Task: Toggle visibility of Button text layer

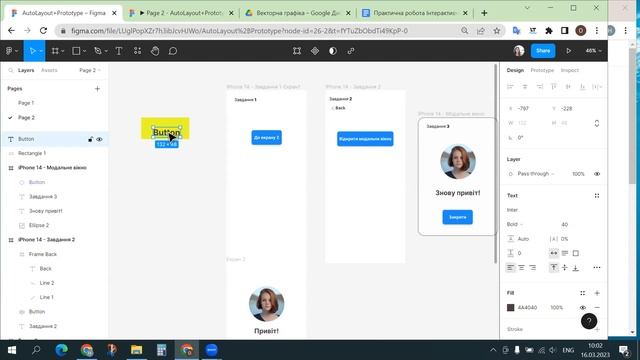Action: tap(99, 139)
